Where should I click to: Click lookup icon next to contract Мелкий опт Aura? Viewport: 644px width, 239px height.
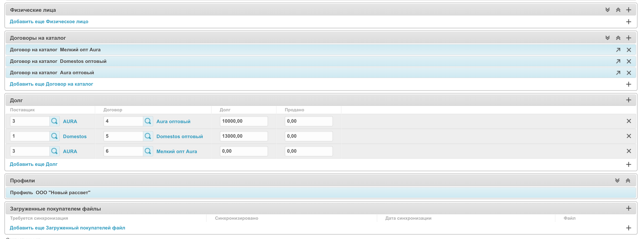click(148, 151)
